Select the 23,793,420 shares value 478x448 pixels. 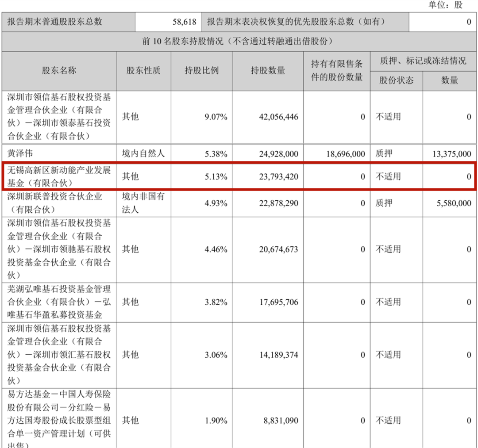[x=278, y=176]
